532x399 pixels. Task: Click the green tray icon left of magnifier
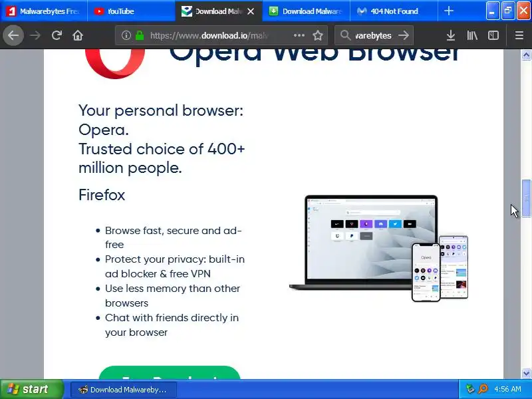point(470,389)
